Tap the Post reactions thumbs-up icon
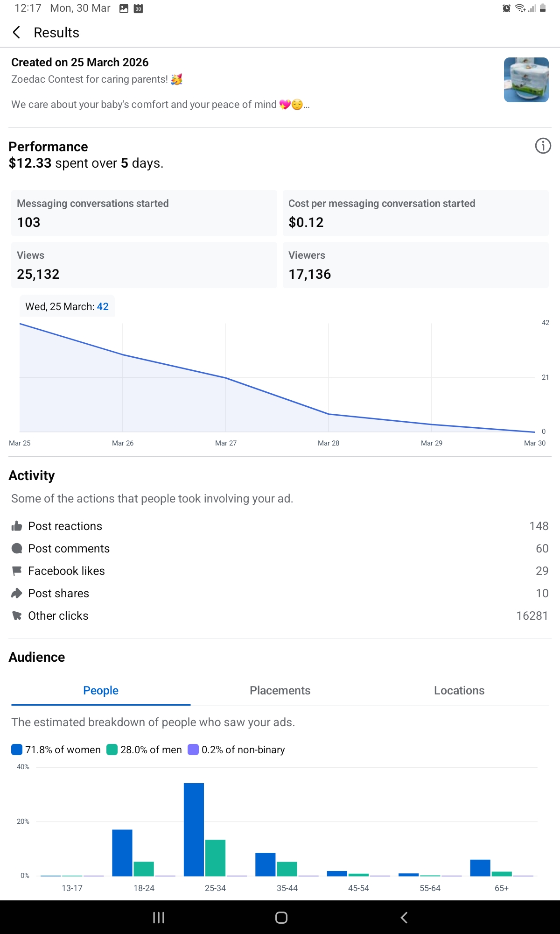 [17, 526]
